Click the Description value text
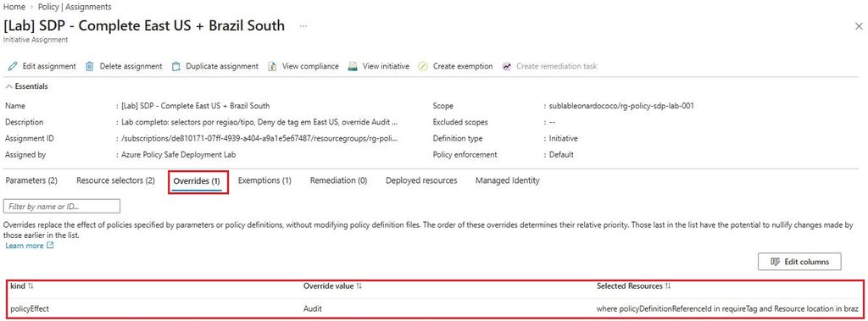The width and height of the screenshot is (868, 321). (259, 122)
